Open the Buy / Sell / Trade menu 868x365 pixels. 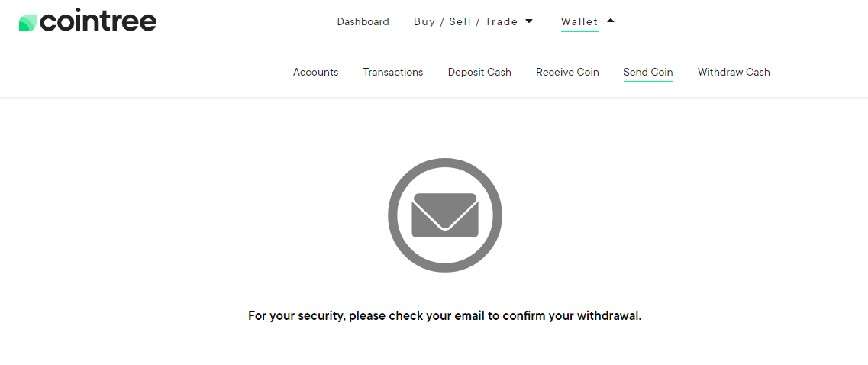(x=466, y=21)
